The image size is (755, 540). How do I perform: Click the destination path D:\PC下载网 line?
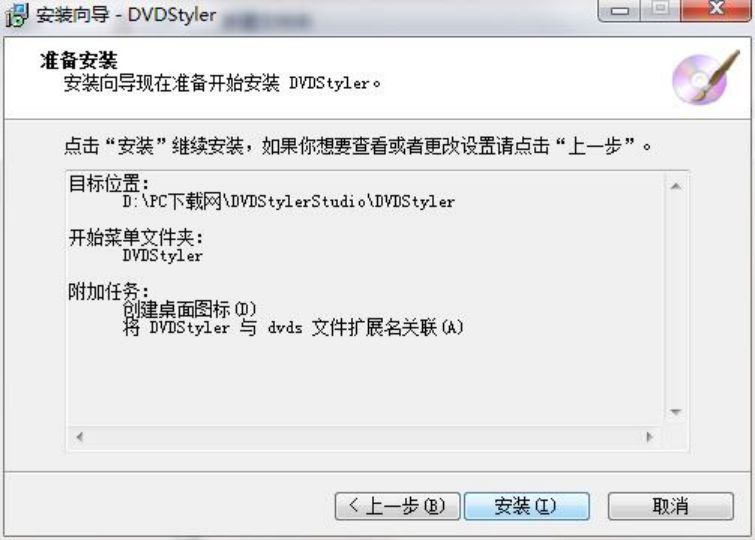288,201
